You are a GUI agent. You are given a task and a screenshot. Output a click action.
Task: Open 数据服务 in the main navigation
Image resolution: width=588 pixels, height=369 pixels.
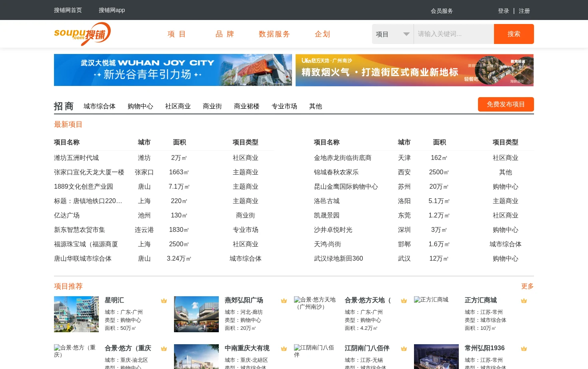(274, 34)
